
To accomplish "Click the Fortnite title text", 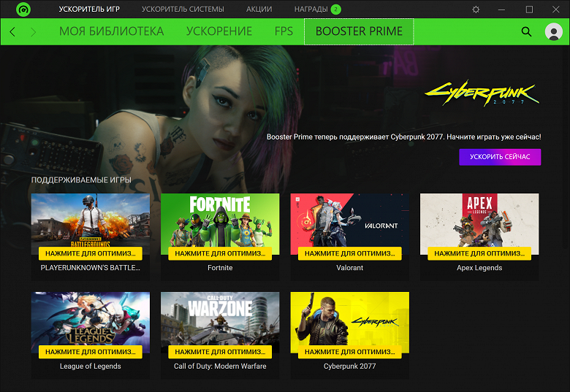I will pos(220,268).
